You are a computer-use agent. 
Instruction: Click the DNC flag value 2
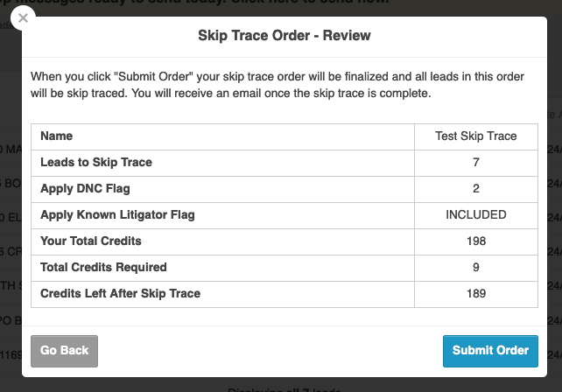point(476,189)
